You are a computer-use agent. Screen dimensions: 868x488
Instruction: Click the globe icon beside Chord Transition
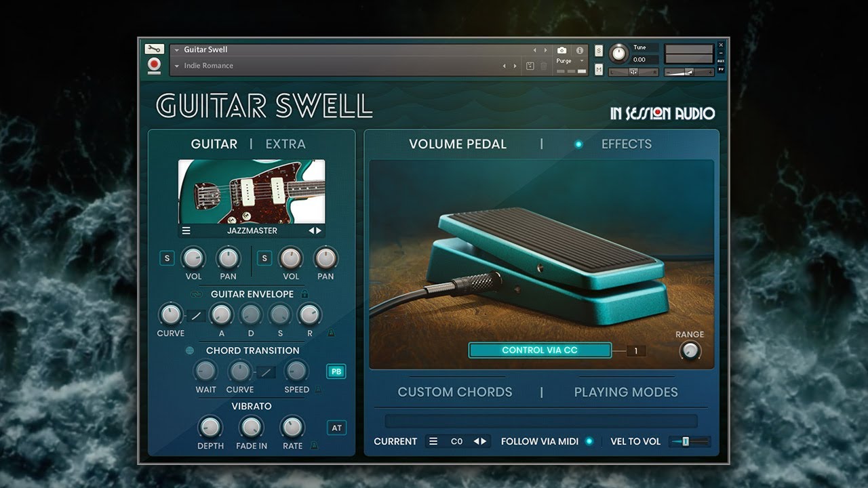[x=190, y=350]
